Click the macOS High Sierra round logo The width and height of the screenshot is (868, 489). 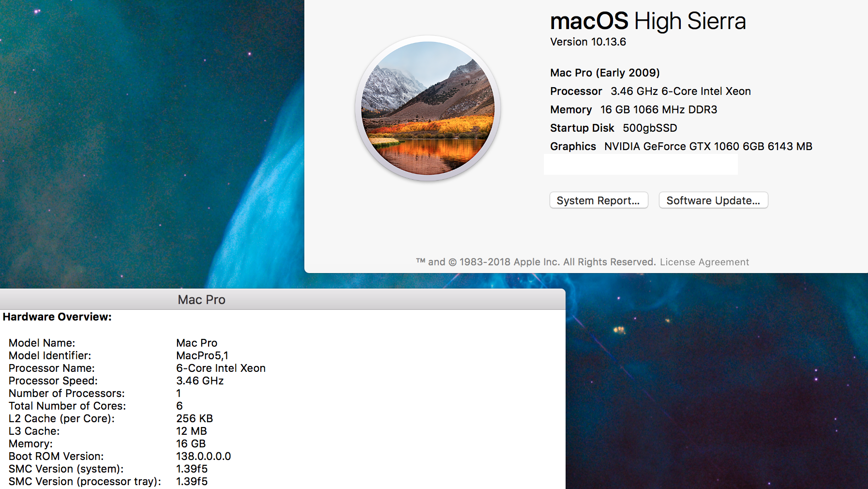(428, 108)
